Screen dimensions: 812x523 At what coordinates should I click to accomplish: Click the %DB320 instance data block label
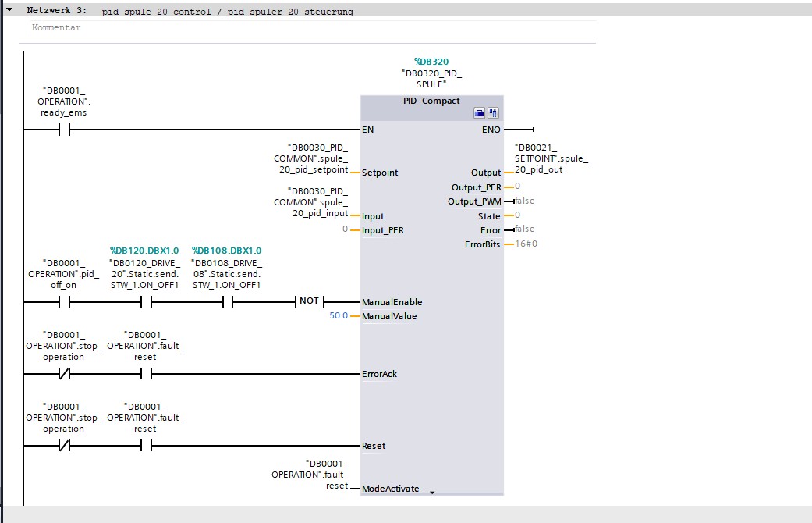pyautogui.click(x=431, y=62)
